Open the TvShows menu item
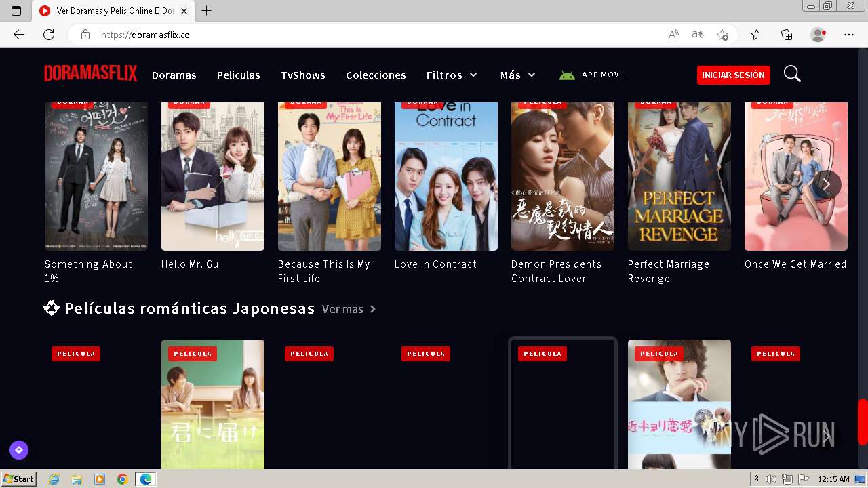Image resolution: width=868 pixels, height=488 pixels. point(303,75)
